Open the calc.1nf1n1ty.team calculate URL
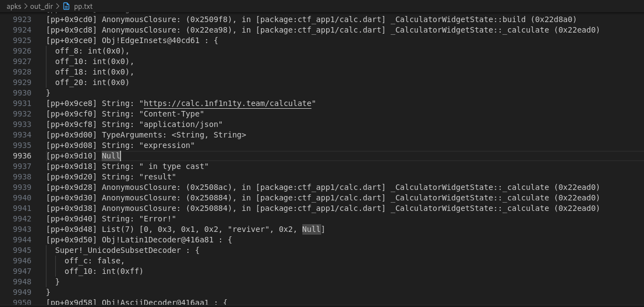 click(227, 103)
